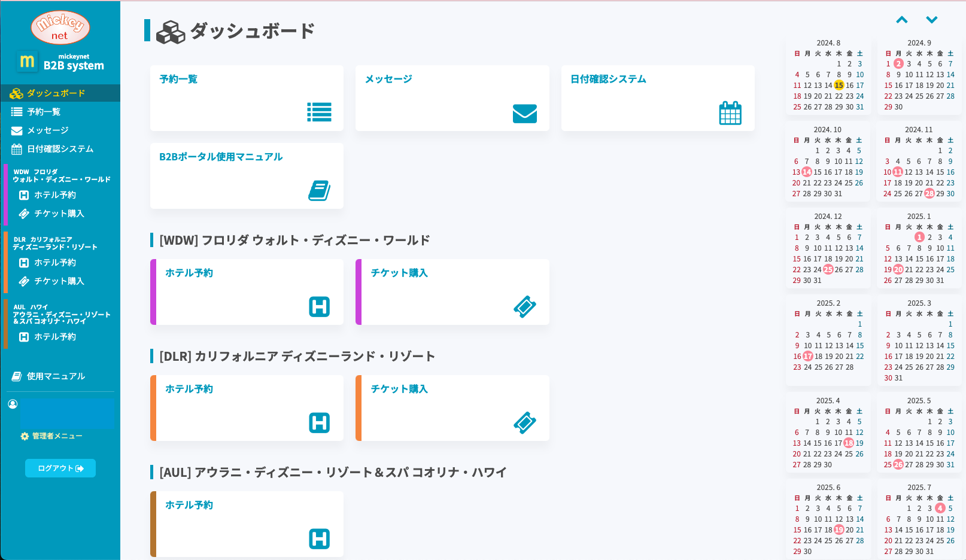This screenshot has width=966, height=560.
Task: Click the DLR ticket icon in sidebar
Action: click(24, 281)
